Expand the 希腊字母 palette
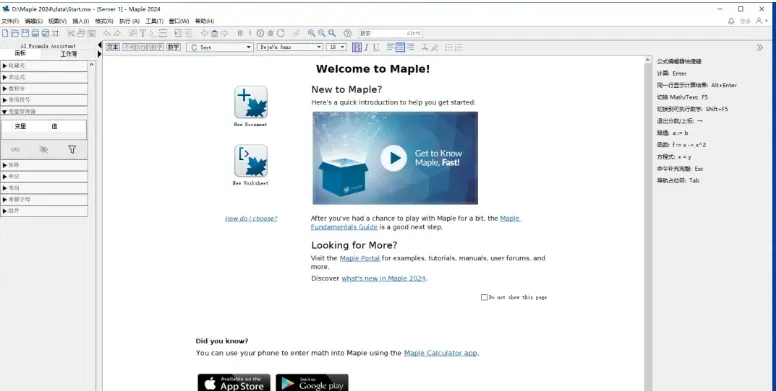The image size is (776, 391). (45, 199)
